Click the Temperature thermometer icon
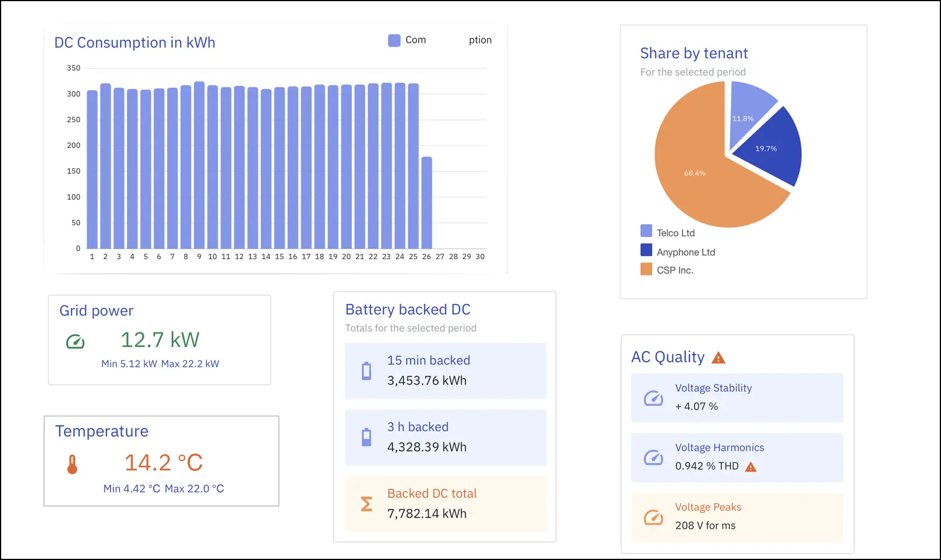 coord(72,464)
